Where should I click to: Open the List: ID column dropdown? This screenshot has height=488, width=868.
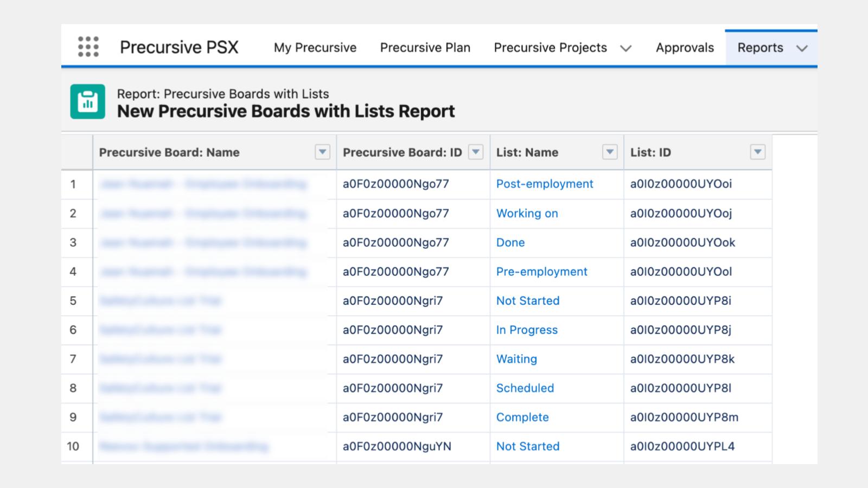click(x=758, y=152)
